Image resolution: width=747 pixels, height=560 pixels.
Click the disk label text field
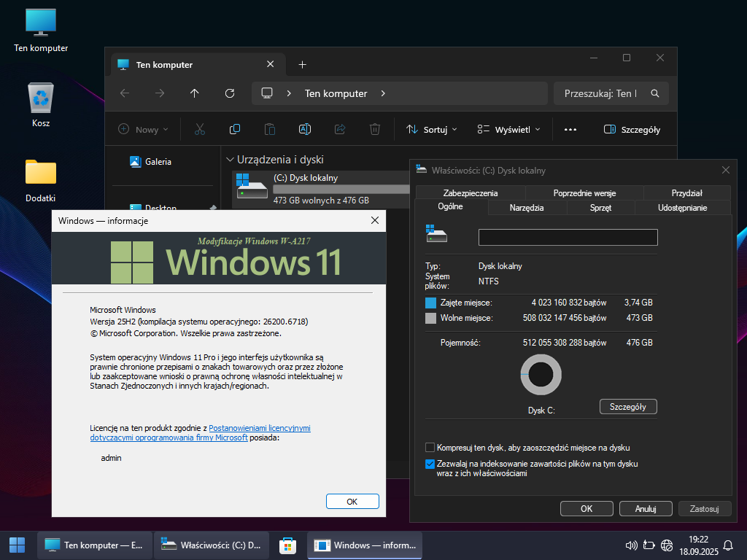click(x=568, y=237)
